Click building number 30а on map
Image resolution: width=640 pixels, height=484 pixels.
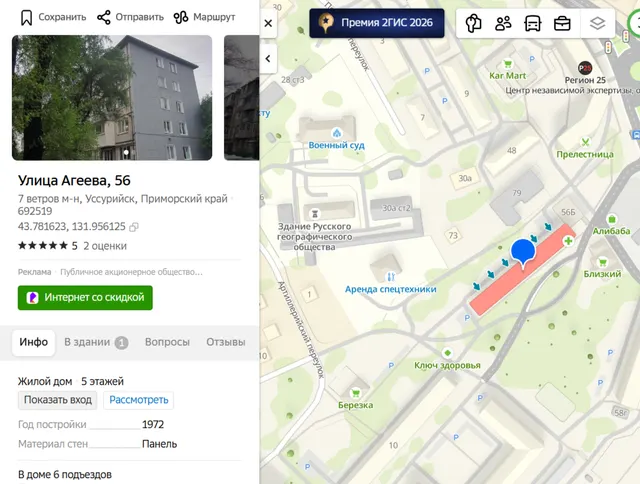pyautogui.click(x=465, y=178)
